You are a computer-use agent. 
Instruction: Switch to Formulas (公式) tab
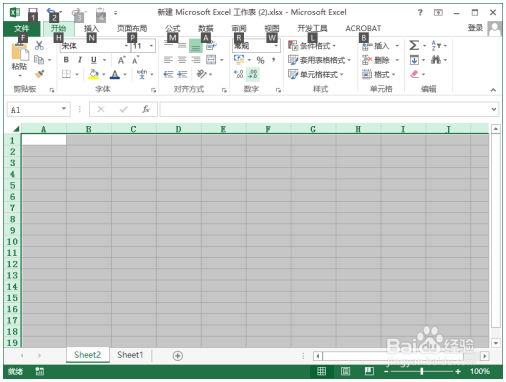click(x=173, y=29)
